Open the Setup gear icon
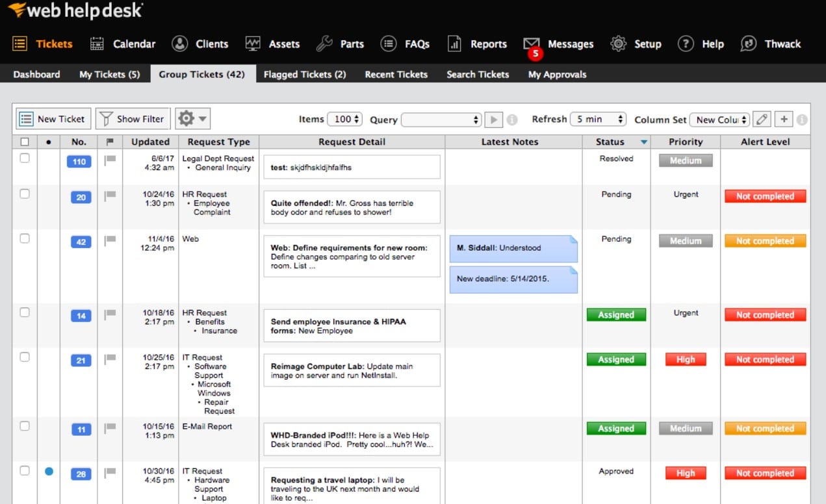Viewport: 826px width, 504px height. click(618, 44)
